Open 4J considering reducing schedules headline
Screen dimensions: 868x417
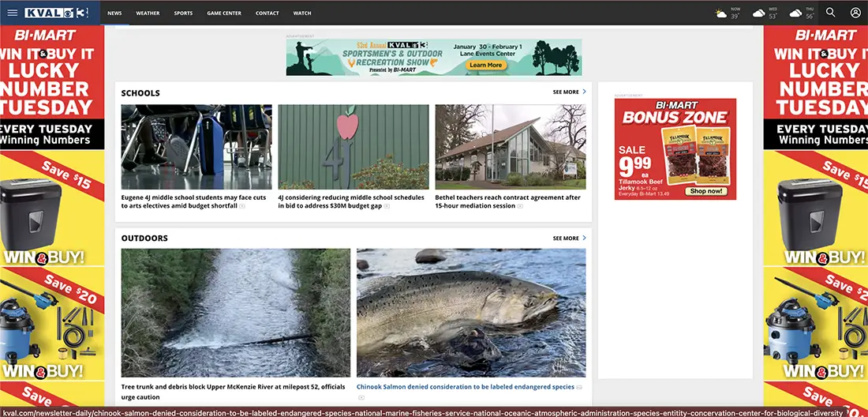[x=351, y=201]
